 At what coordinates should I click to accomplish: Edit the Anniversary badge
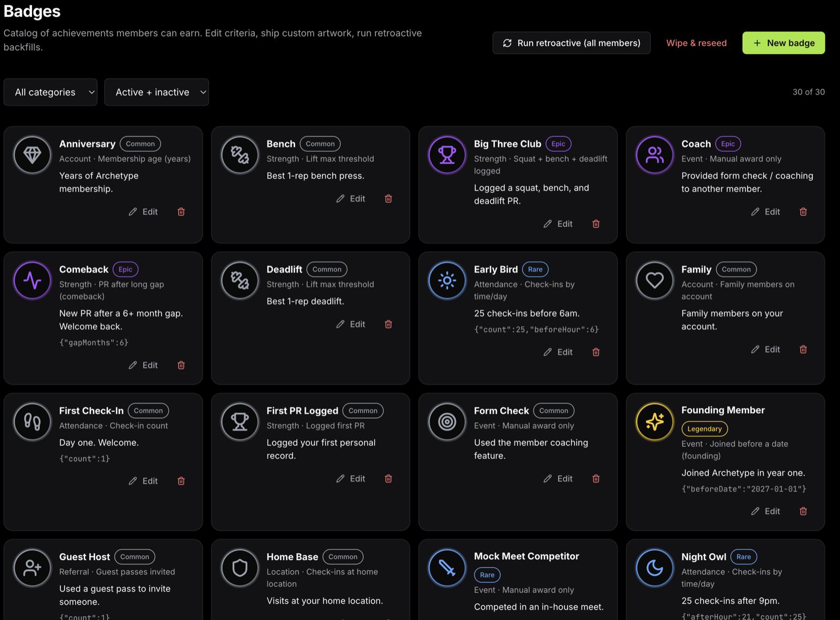coord(143,212)
